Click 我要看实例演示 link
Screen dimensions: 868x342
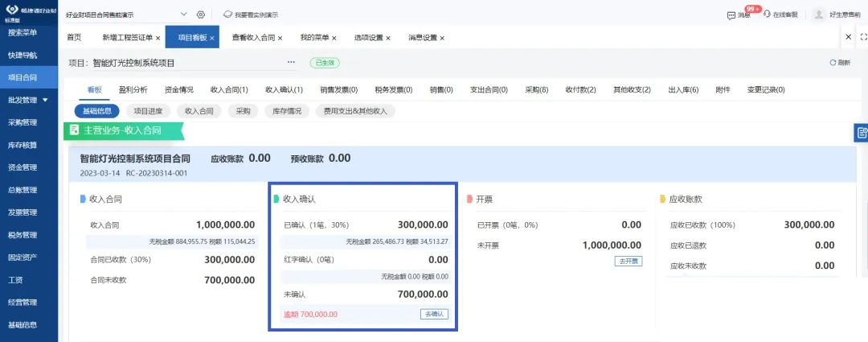click(x=251, y=14)
